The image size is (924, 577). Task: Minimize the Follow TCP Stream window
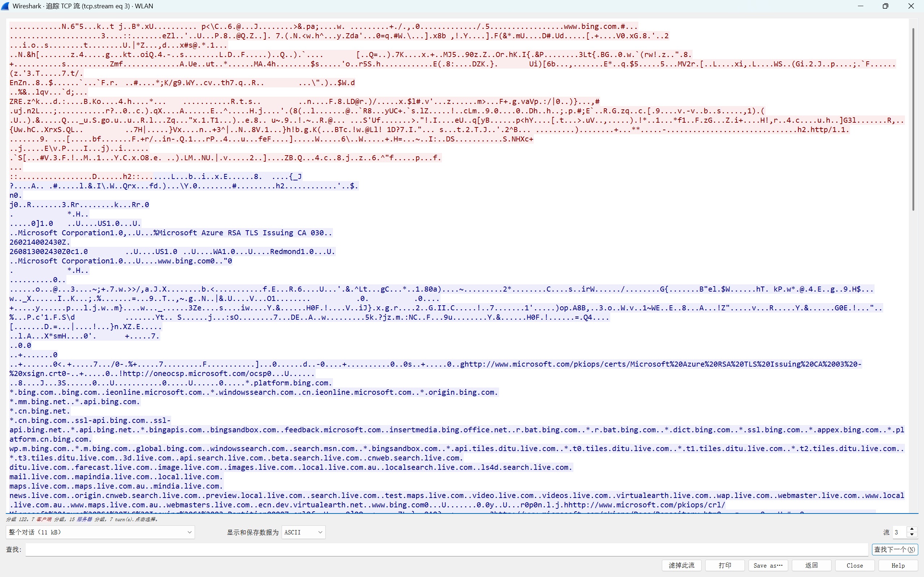[860, 6]
